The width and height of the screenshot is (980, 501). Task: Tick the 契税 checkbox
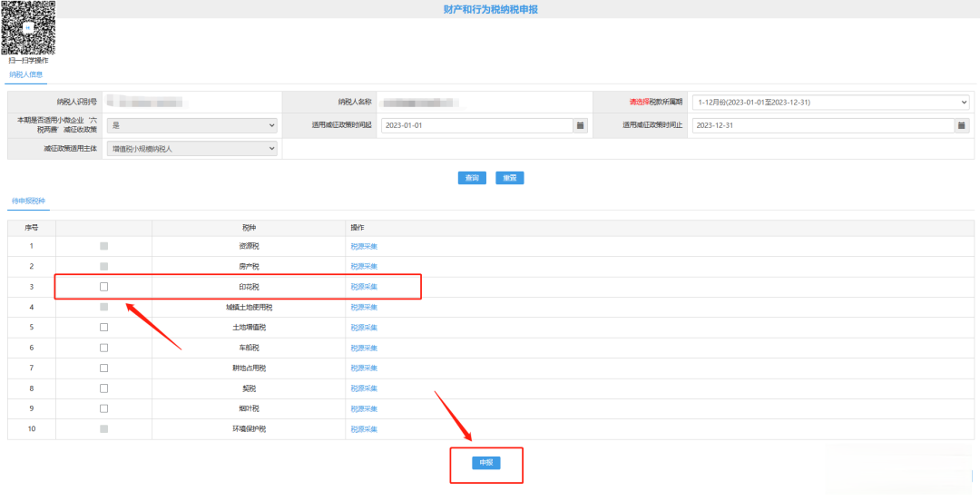coord(103,388)
